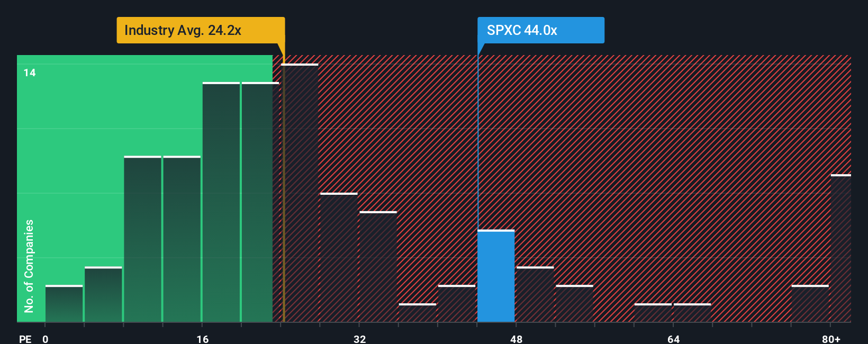Screen dimensions: 868x344
Task: Click the tallest histogram bar near 24x
Action: 300,193
